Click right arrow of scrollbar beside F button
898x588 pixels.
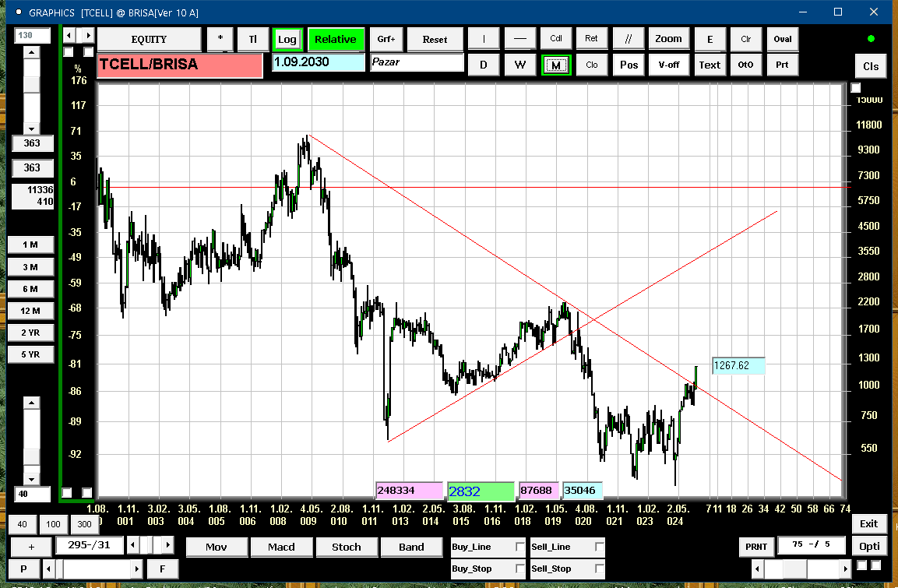pos(136,569)
